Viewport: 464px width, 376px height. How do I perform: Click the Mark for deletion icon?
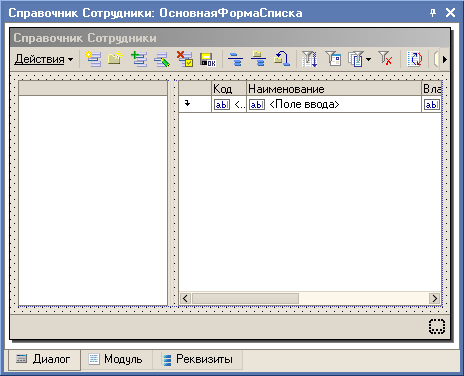coord(185,59)
